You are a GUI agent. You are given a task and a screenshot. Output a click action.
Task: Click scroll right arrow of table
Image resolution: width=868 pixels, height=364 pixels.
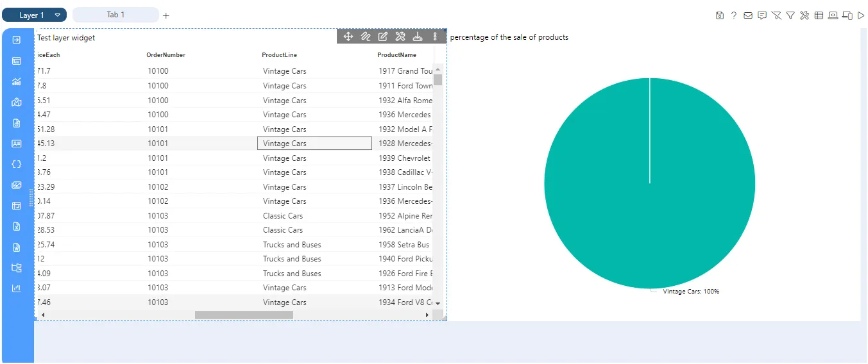[427, 315]
